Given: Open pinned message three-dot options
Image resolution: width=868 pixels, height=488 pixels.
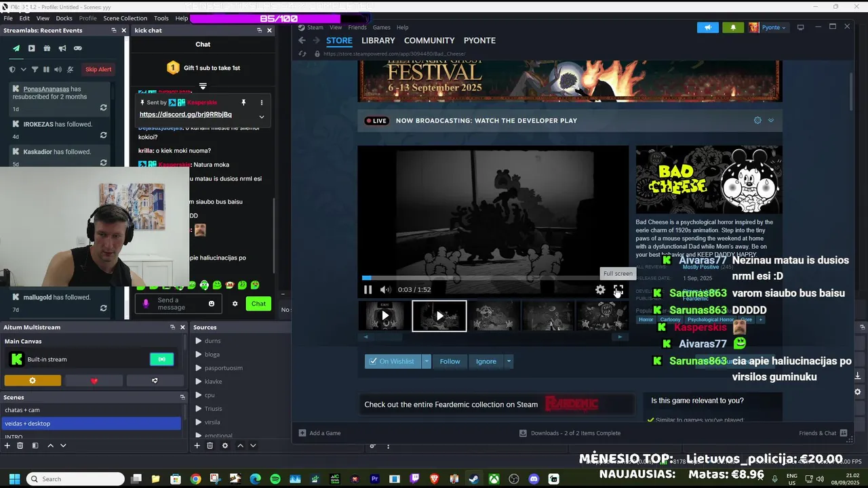Looking at the screenshot, I should [x=261, y=102].
